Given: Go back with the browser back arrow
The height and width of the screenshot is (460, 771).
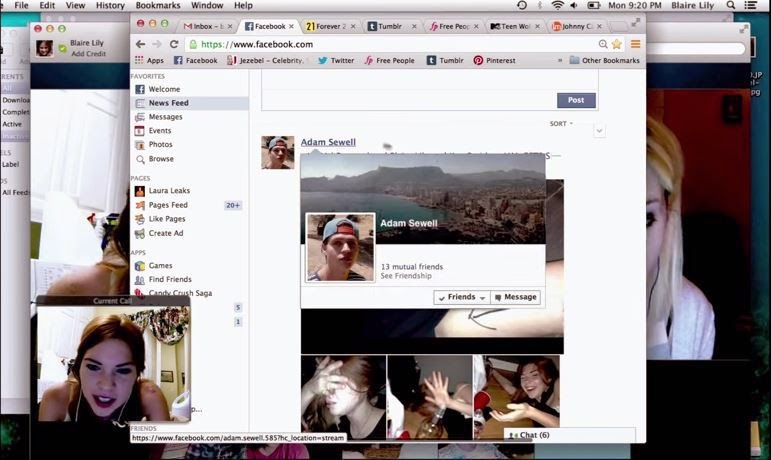Looking at the screenshot, I should click(x=141, y=44).
